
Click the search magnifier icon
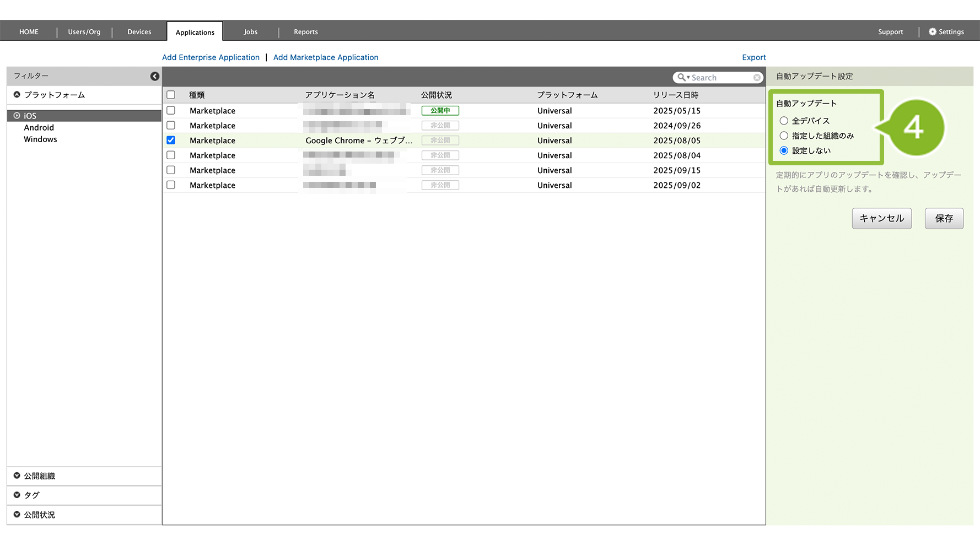point(682,78)
